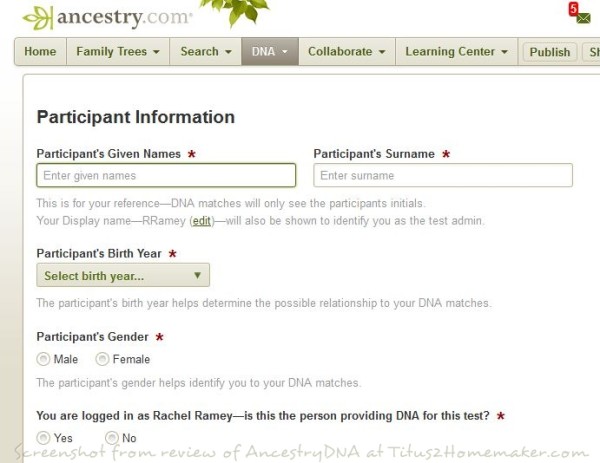Select the Female gender option
The height and width of the screenshot is (463, 600).
click(x=102, y=359)
